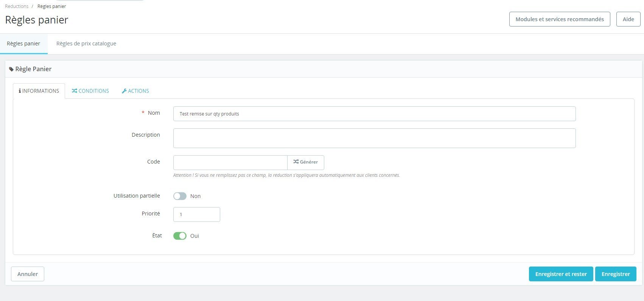Switch to Règles de prix catalogue tab
This screenshot has height=301, width=644.
point(86,44)
